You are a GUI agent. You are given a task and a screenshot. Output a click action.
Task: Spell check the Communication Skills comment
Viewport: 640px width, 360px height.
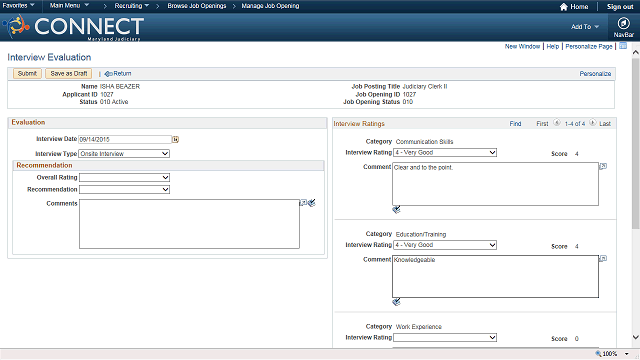pos(396,210)
